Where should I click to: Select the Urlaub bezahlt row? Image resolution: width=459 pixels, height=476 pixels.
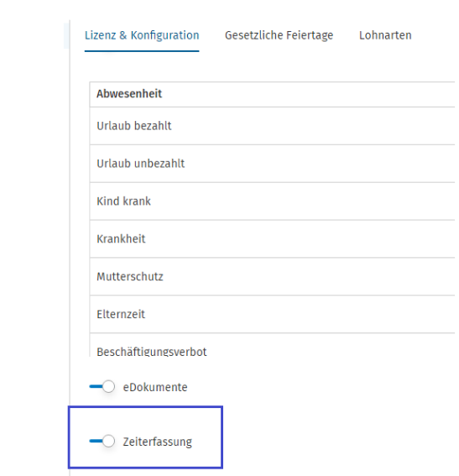tap(272, 126)
